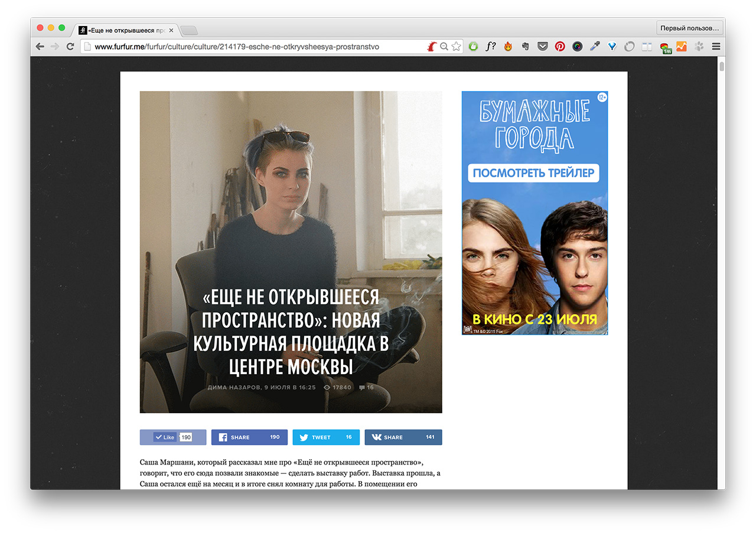Open the f? font finder extension
Screen dimensions: 756x533
click(x=491, y=46)
